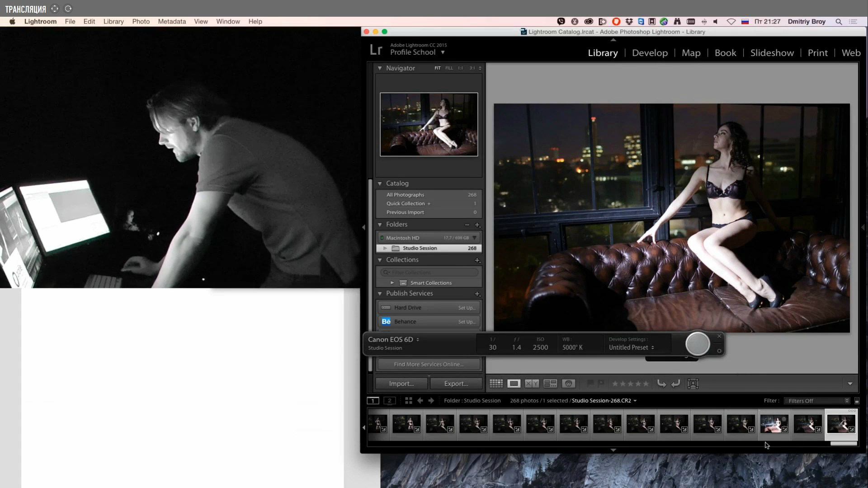Toggle the filter lock switch
Screen dimensions: 868x488
coord(857,401)
